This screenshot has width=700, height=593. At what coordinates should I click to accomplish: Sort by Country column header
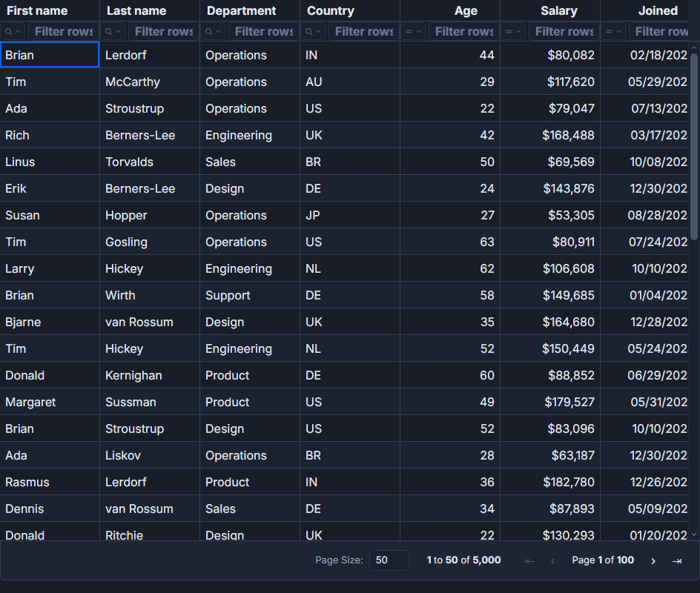pyautogui.click(x=349, y=10)
